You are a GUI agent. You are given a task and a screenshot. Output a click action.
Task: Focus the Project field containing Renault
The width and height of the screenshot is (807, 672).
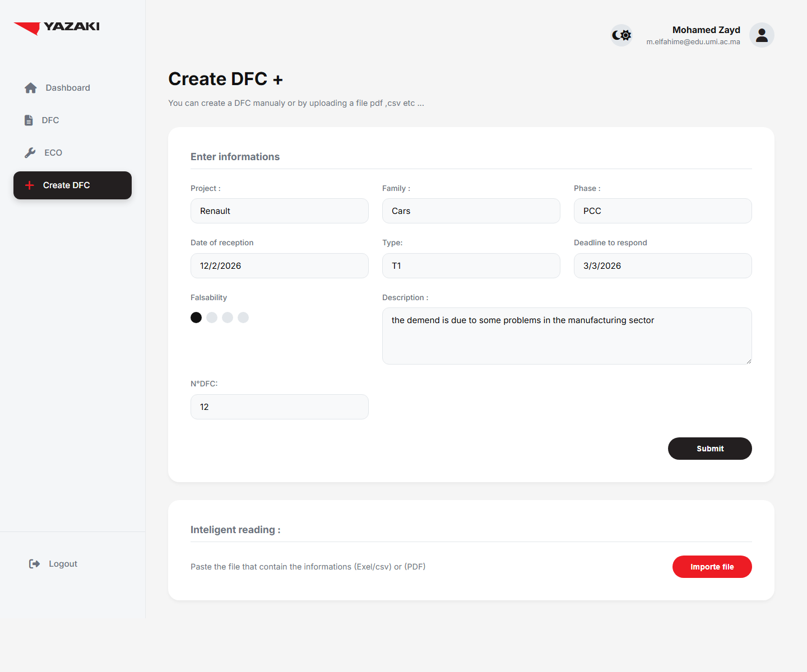pyautogui.click(x=280, y=211)
